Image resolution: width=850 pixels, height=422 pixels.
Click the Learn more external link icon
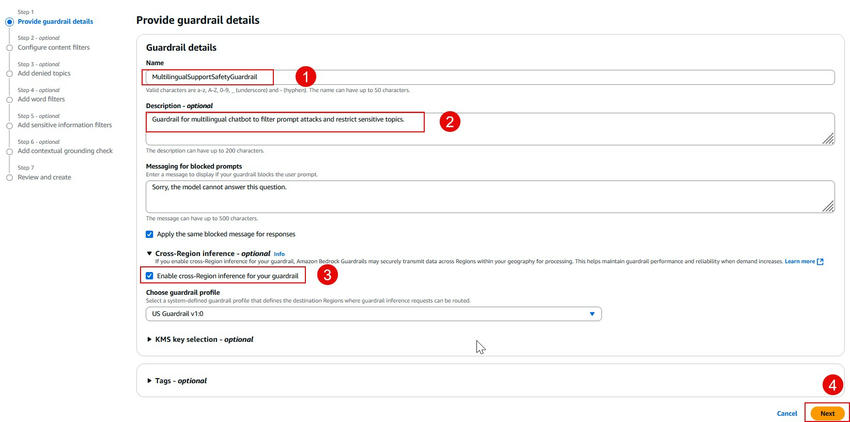[820, 262]
